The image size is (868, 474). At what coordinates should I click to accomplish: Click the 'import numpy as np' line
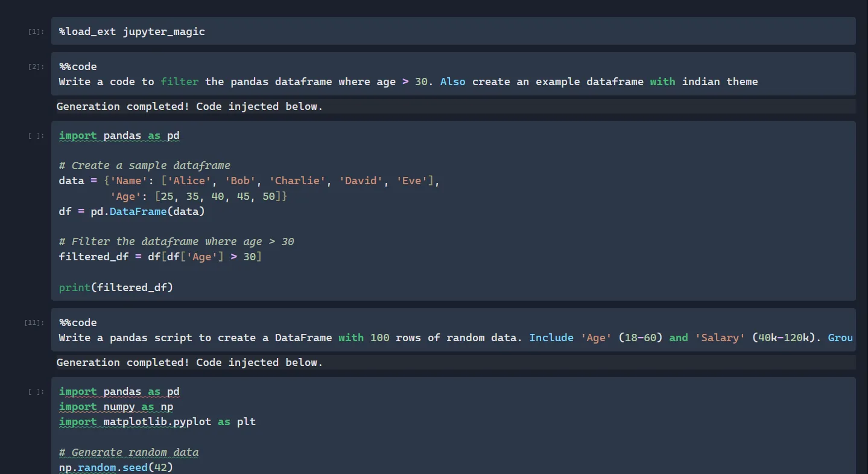(x=116, y=406)
